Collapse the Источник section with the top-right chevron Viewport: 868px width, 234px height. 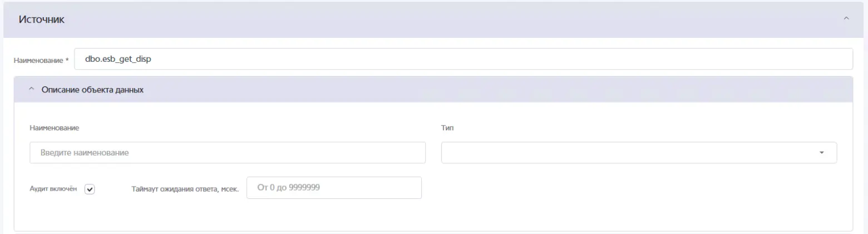click(x=846, y=19)
